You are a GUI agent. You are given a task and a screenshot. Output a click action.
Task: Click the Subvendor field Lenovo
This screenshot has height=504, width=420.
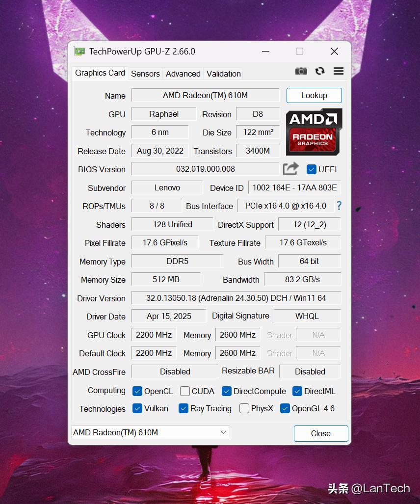167,188
